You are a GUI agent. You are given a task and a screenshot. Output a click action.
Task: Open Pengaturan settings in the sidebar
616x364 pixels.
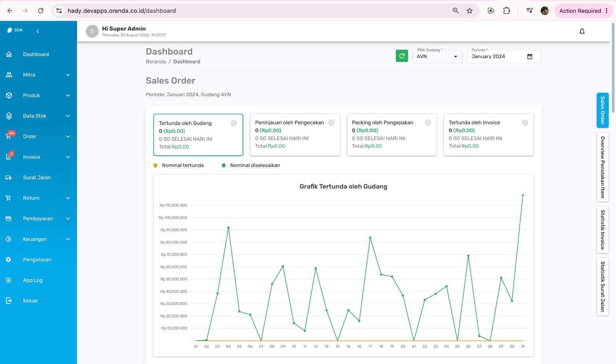click(x=38, y=260)
